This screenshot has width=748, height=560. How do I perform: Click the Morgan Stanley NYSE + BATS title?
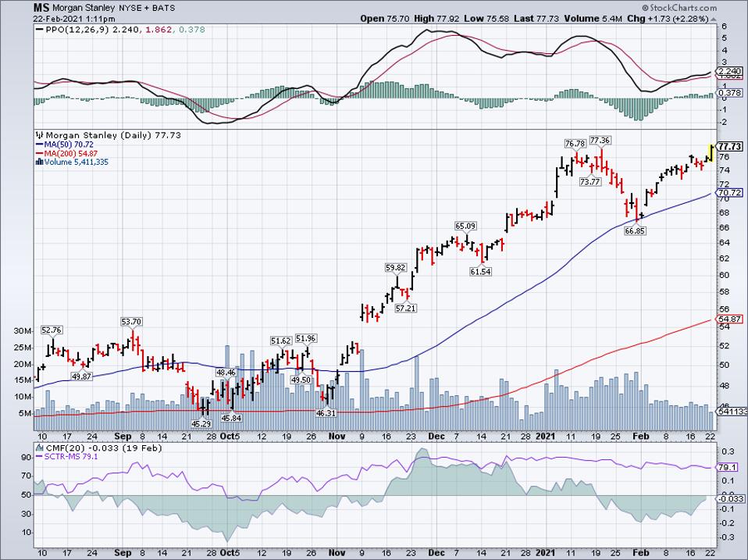(113, 8)
